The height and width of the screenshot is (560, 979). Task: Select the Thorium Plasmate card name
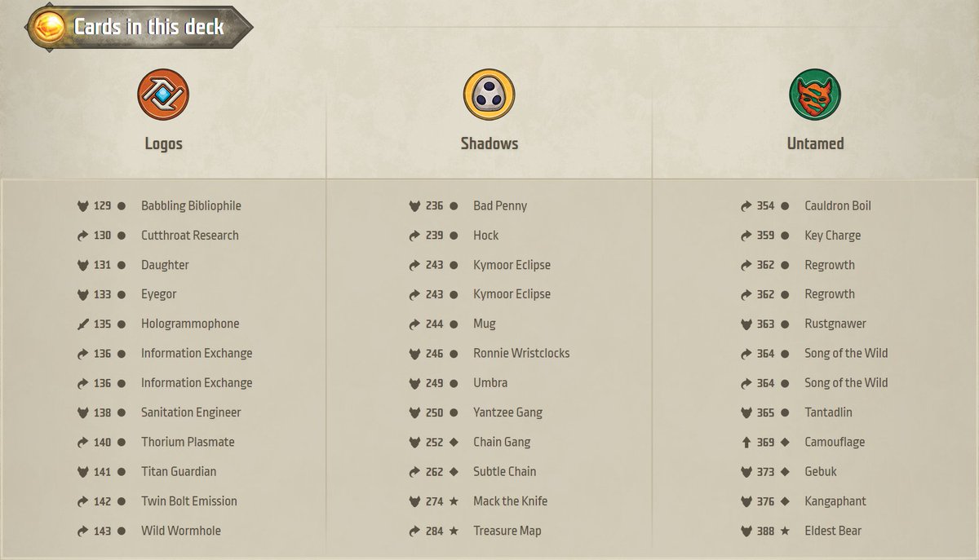coord(188,442)
